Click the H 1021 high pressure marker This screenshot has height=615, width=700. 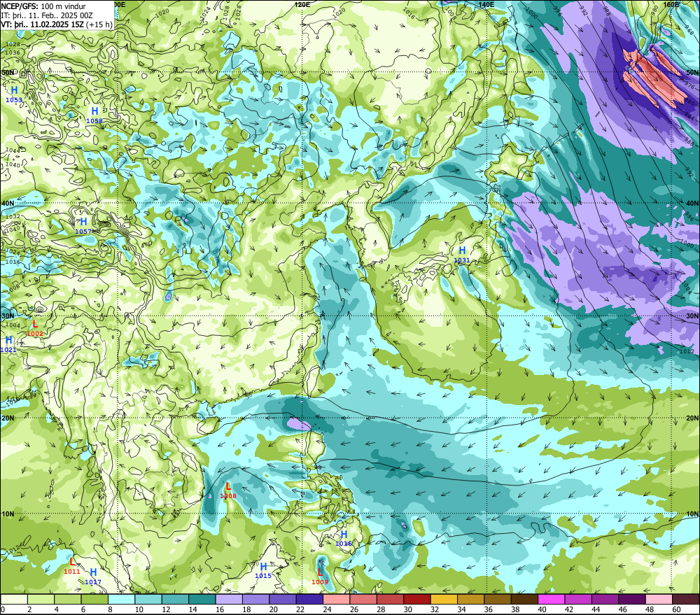[8, 344]
